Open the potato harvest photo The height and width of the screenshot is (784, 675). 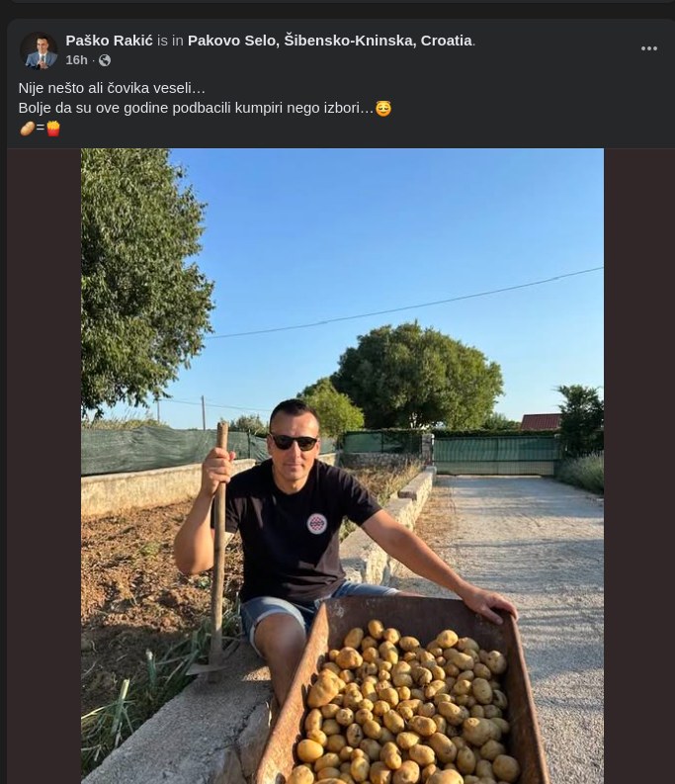pyautogui.click(x=342, y=466)
